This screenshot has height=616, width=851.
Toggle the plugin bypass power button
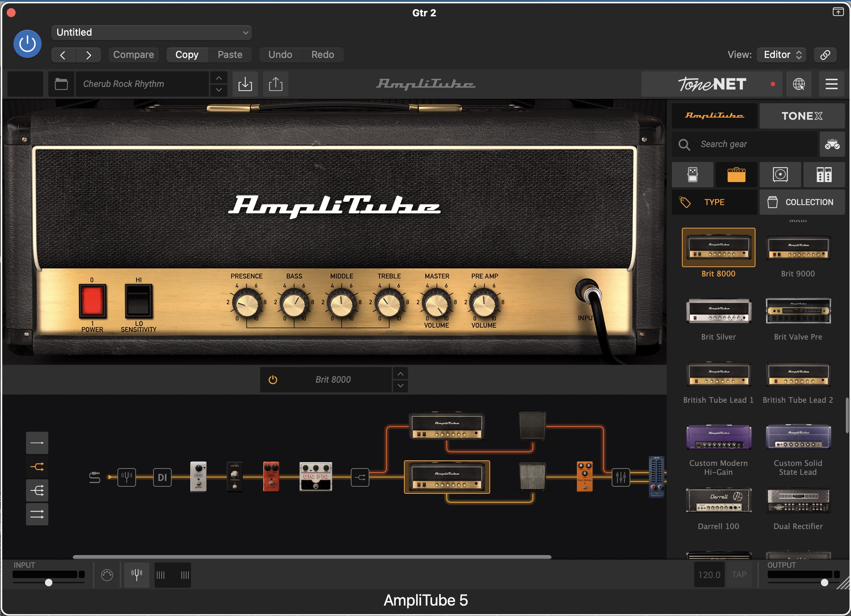27,44
